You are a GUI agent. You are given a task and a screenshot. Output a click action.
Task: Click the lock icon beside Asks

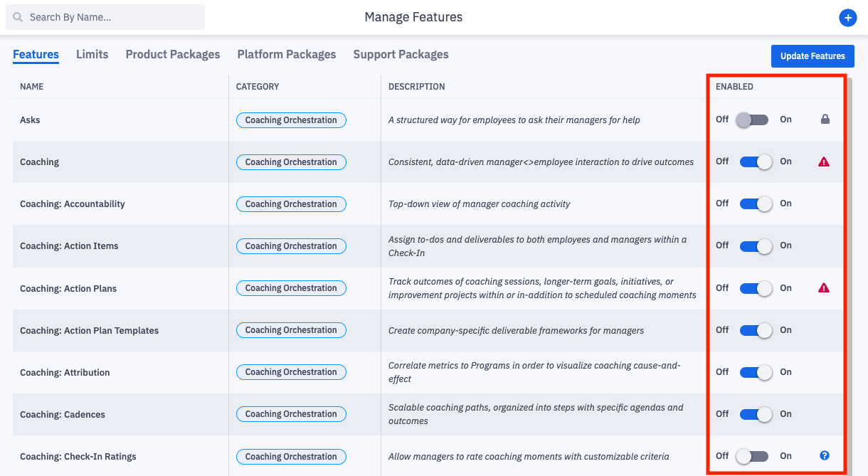(825, 120)
